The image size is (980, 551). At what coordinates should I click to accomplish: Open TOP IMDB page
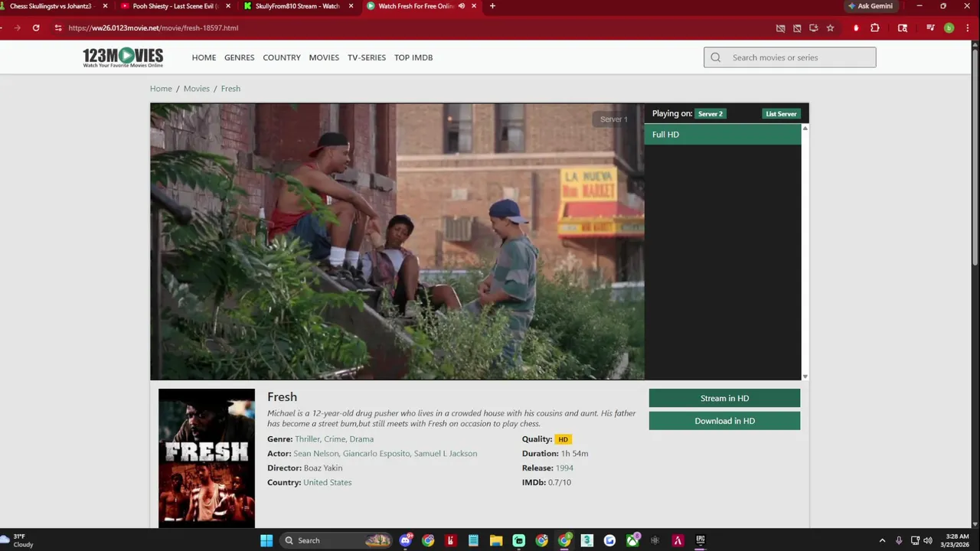coord(413,57)
